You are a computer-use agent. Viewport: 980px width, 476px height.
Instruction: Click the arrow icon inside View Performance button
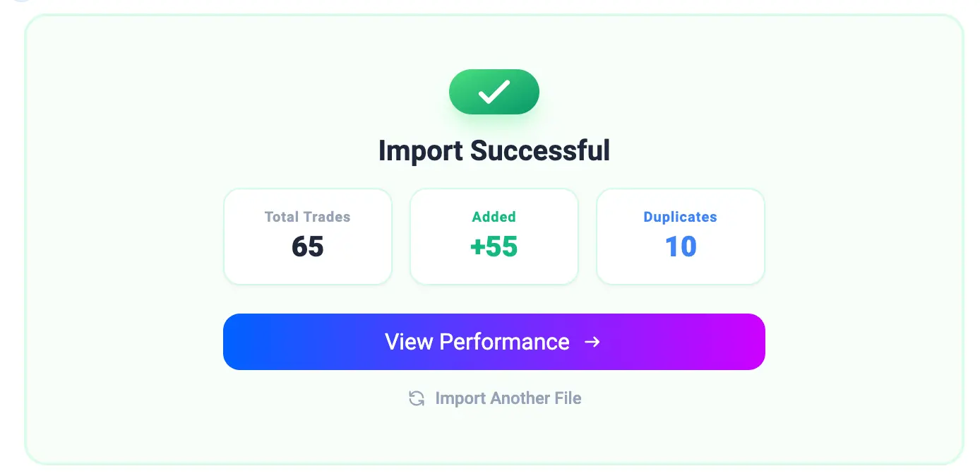[x=593, y=342]
